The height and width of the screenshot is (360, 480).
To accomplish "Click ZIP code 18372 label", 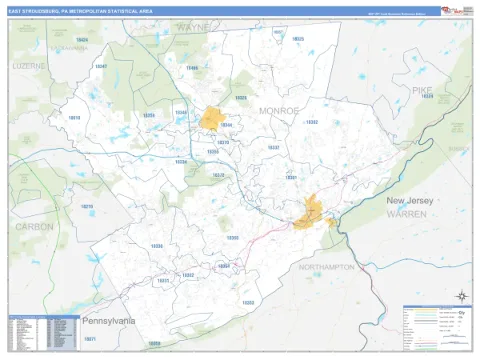I will pyautogui.click(x=218, y=175).
